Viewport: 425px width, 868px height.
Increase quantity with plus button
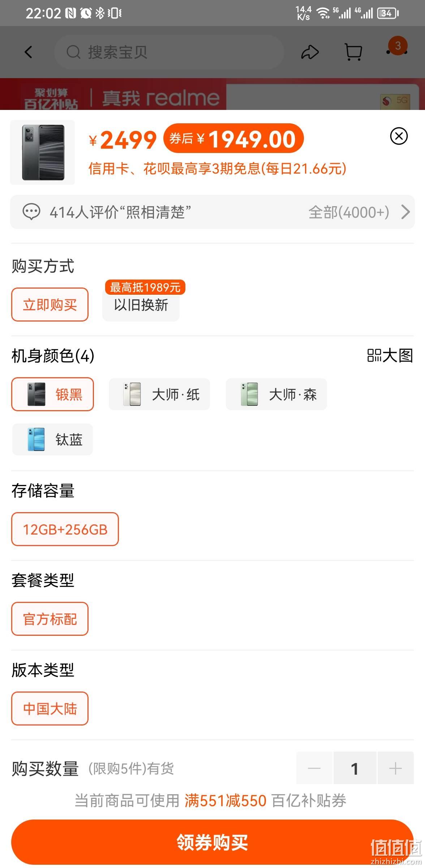coord(395,768)
